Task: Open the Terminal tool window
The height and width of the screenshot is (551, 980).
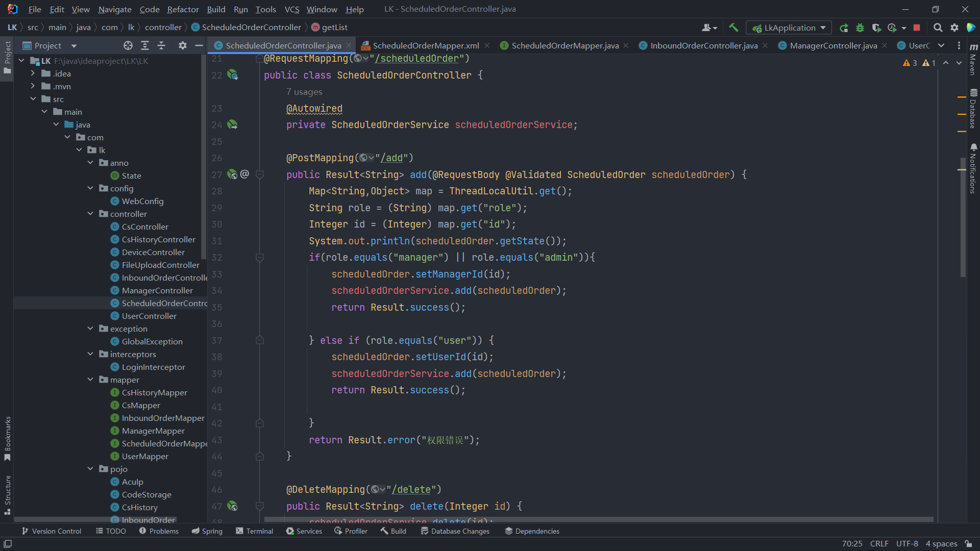Action: [254, 531]
